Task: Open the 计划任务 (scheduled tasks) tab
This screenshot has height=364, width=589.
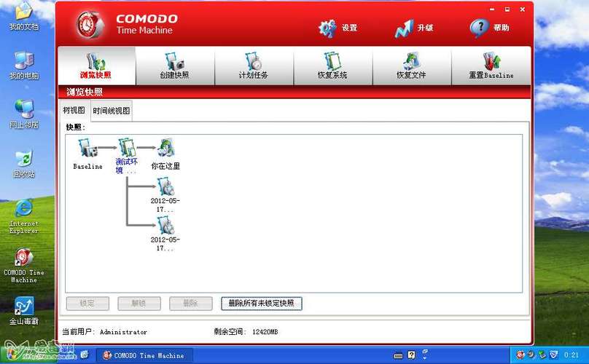Action: coord(254,66)
